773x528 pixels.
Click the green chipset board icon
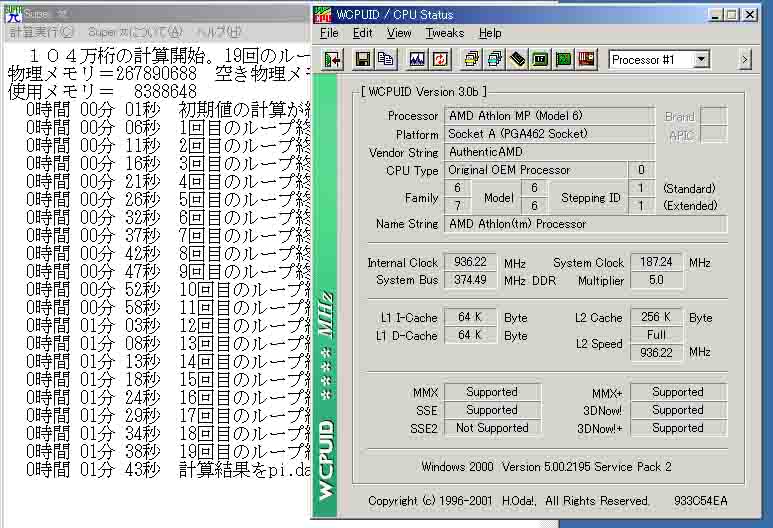click(540, 60)
